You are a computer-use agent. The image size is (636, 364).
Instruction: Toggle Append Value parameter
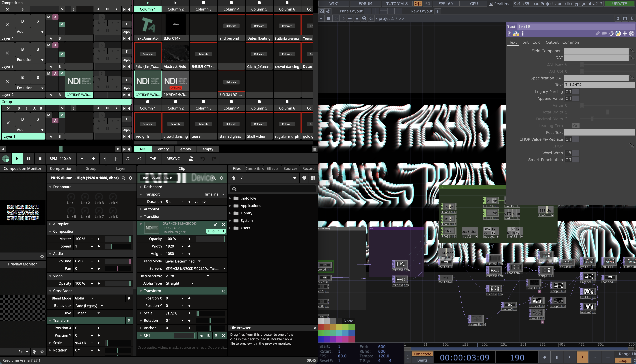572,99
